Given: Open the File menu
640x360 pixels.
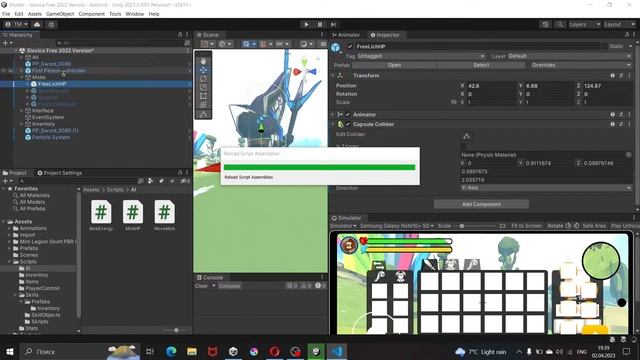Looking at the screenshot, I should coord(6,14).
